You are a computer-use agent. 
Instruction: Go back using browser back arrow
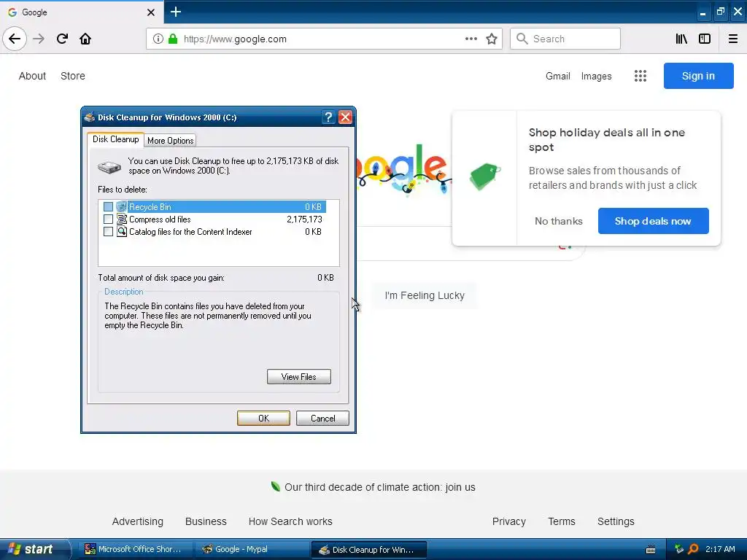pos(15,39)
